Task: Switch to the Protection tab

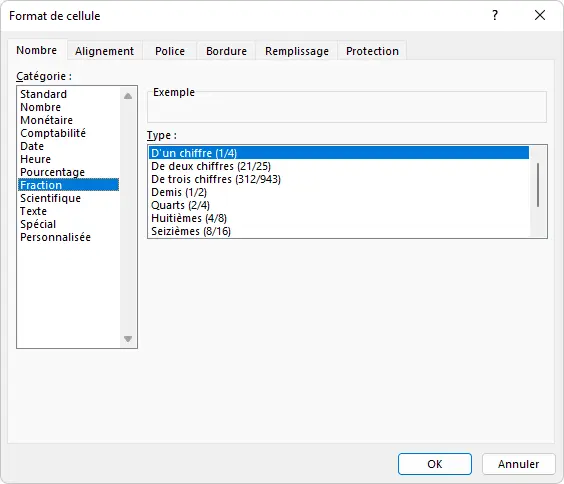Action: click(372, 51)
